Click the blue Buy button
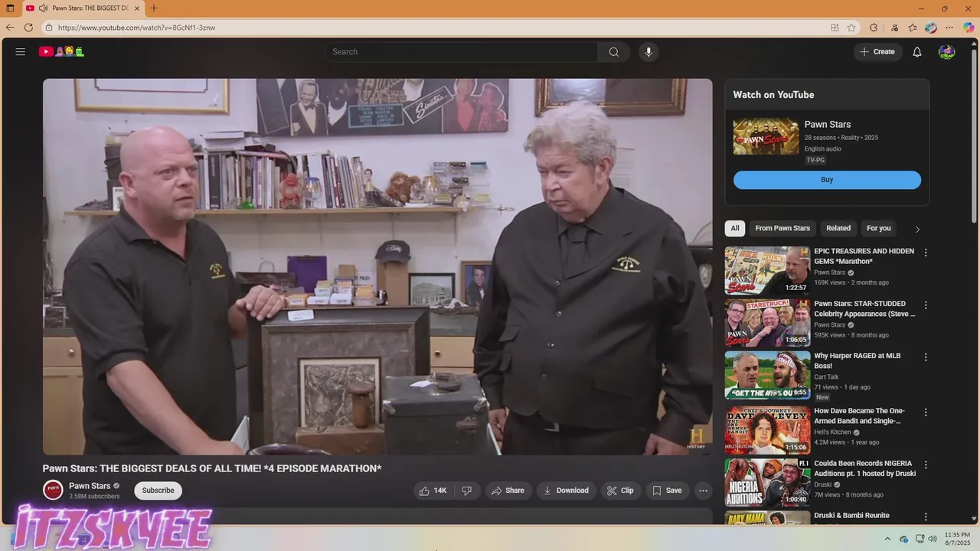Screen dimensions: 980x551 coord(827,180)
